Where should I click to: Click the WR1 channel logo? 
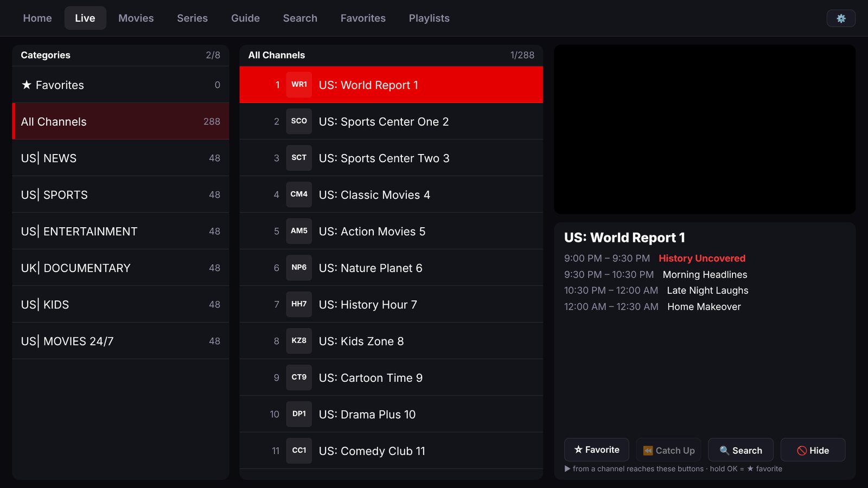(x=299, y=85)
